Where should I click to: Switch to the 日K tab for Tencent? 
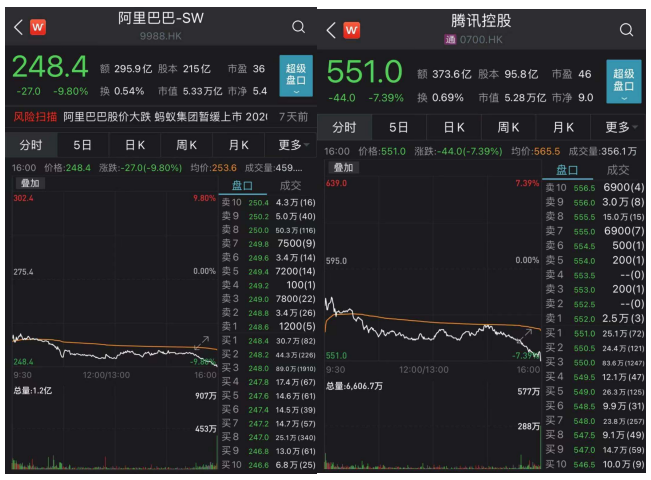[x=454, y=127]
